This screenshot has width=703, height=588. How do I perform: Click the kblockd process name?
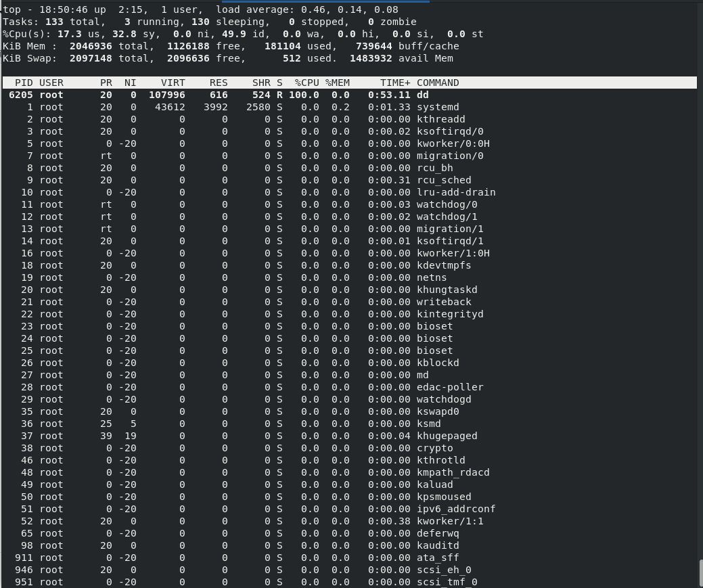coord(438,363)
